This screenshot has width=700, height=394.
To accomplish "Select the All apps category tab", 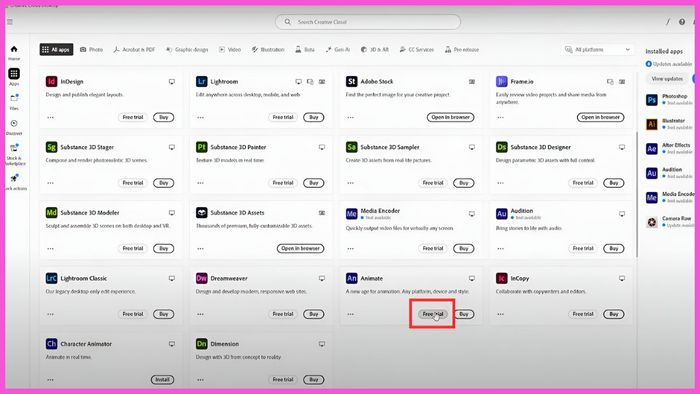I will click(x=56, y=50).
